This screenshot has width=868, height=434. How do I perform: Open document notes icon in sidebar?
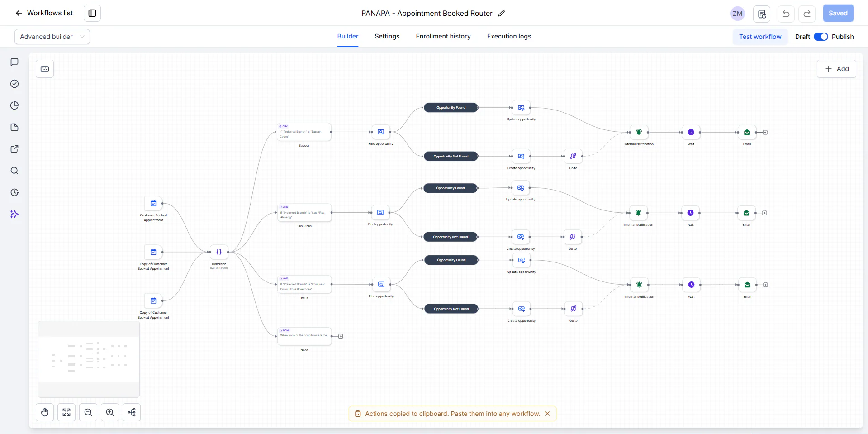coord(14,127)
